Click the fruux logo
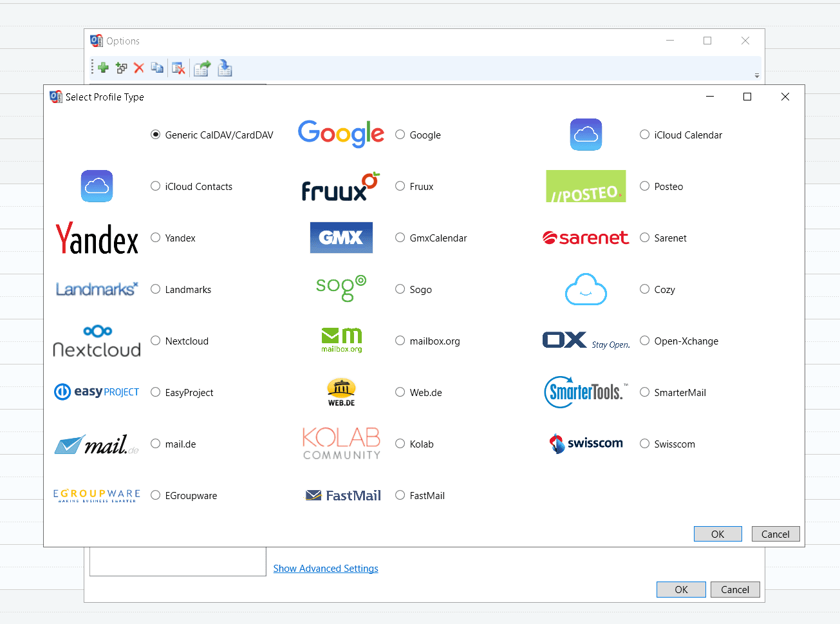This screenshot has width=840, height=624. 341,187
